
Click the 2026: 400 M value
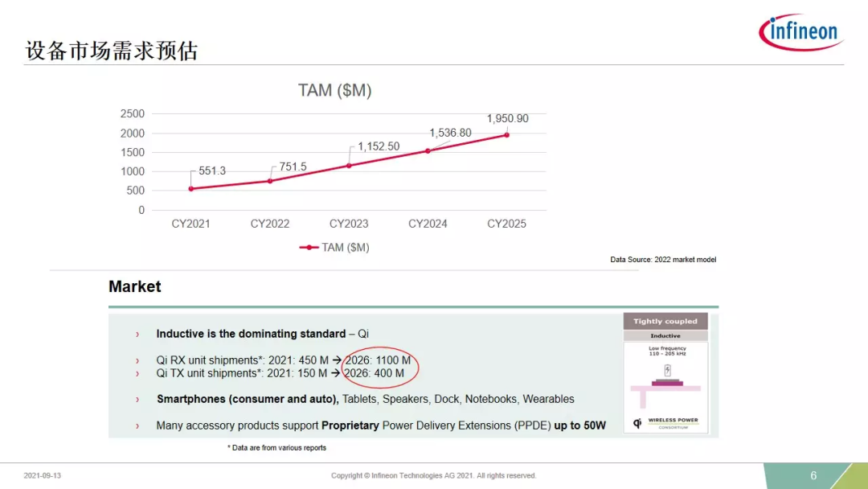coord(375,373)
